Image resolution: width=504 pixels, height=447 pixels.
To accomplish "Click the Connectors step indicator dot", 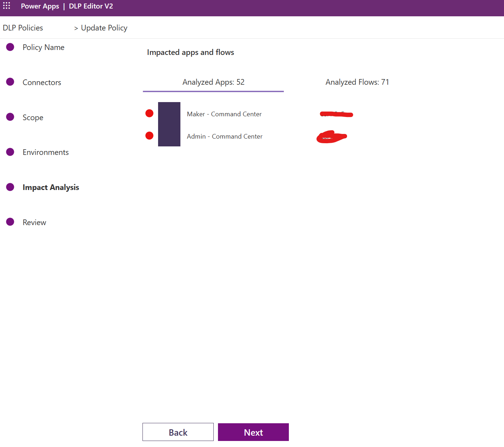I will pos(10,82).
